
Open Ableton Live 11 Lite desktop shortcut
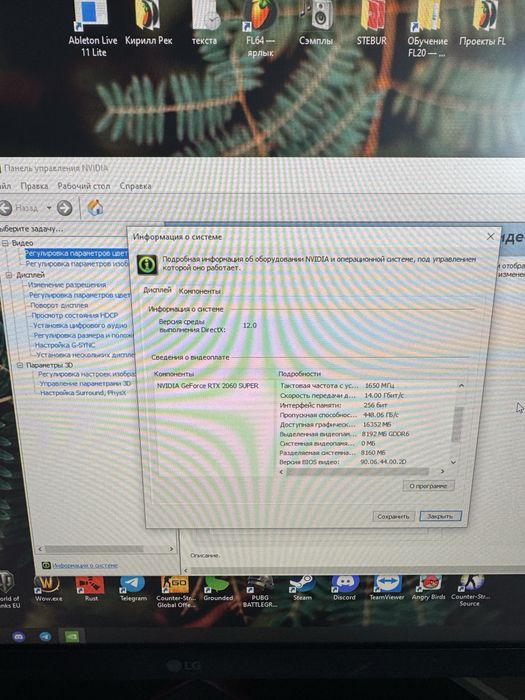[92, 29]
